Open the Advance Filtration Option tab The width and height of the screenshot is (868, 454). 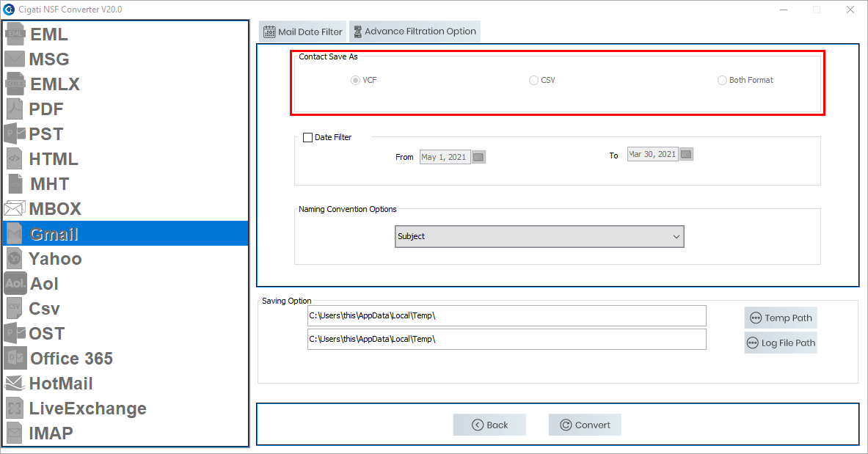415,32
